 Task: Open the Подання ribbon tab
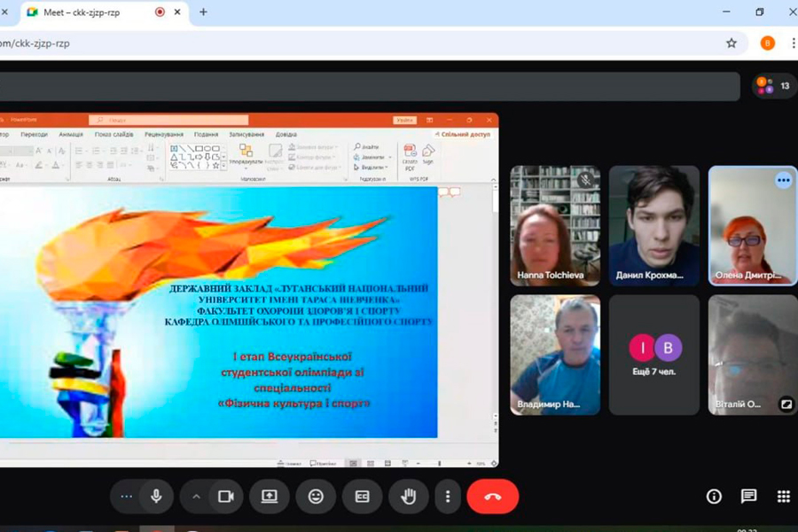click(206, 135)
